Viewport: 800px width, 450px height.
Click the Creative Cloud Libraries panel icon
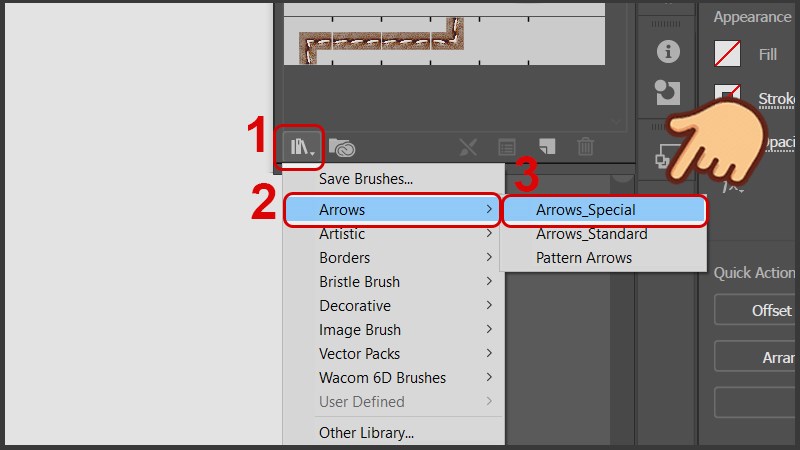(342, 148)
